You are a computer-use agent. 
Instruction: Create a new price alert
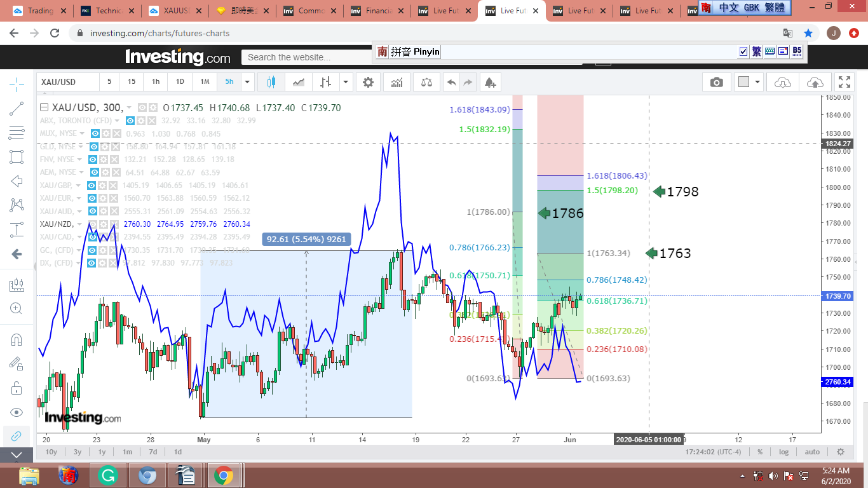[x=490, y=82]
